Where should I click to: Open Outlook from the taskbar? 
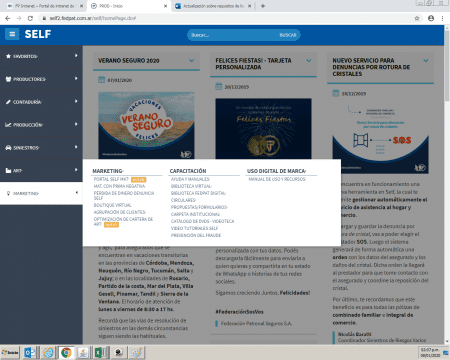pyautogui.click(x=30, y=352)
